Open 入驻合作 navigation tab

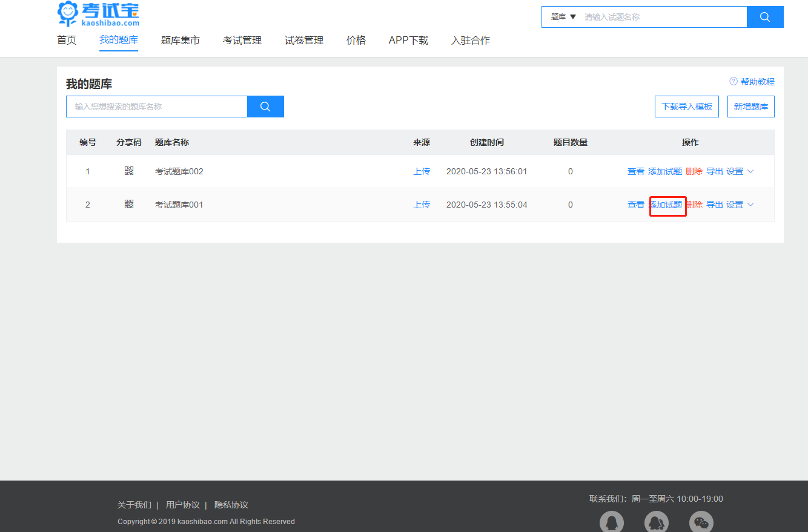(471, 41)
